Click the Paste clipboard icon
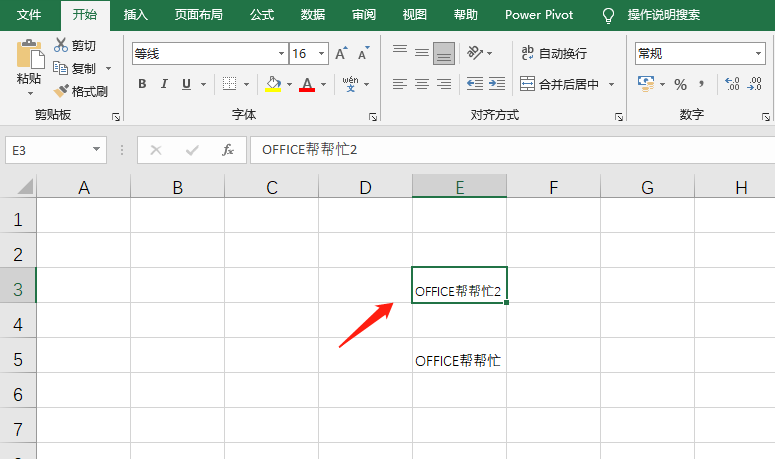775x459 pixels. point(29,54)
